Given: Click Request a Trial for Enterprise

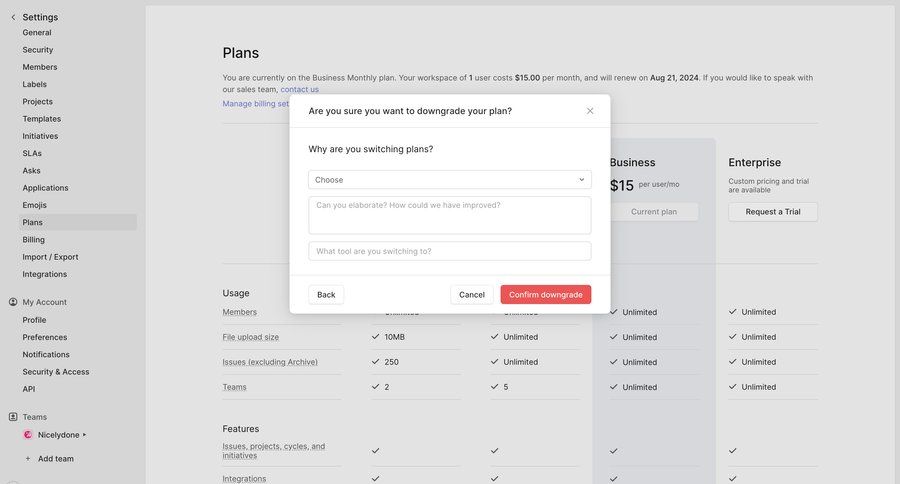Looking at the screenshot, I should [x=772, y=212].
